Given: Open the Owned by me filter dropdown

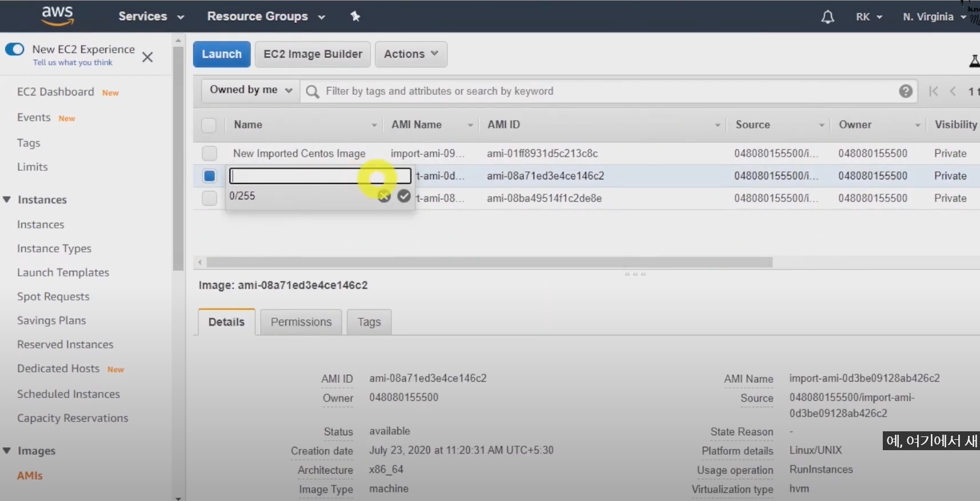Looking at the screenshot, I should click(x=251, y=90).
